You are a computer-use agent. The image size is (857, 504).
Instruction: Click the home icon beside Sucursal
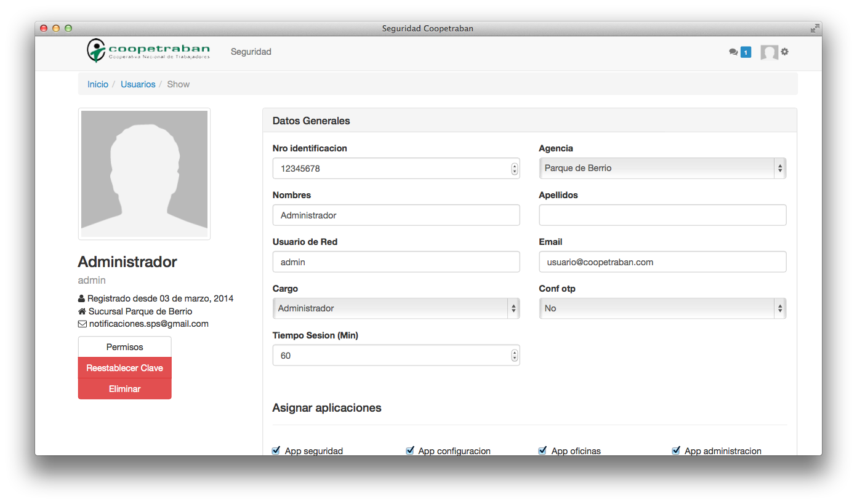coord(82,311)
